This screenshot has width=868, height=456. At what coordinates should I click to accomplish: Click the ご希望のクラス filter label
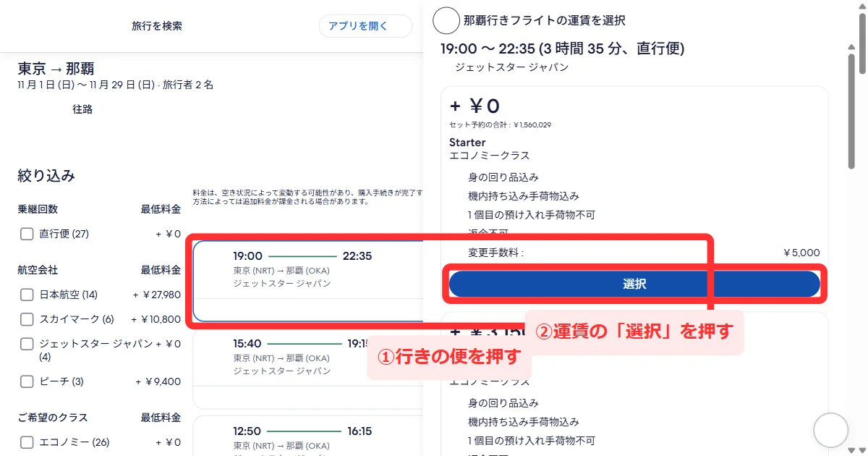[52, 418]
